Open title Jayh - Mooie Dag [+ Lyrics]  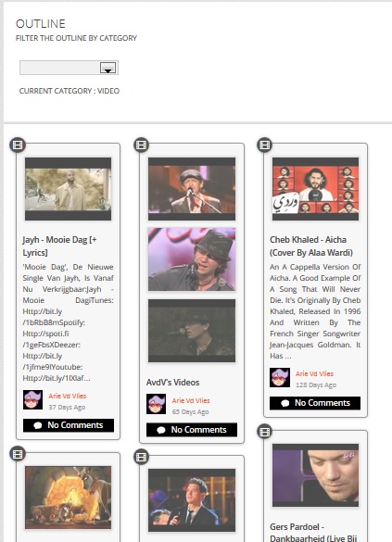(x=59, y=246)
